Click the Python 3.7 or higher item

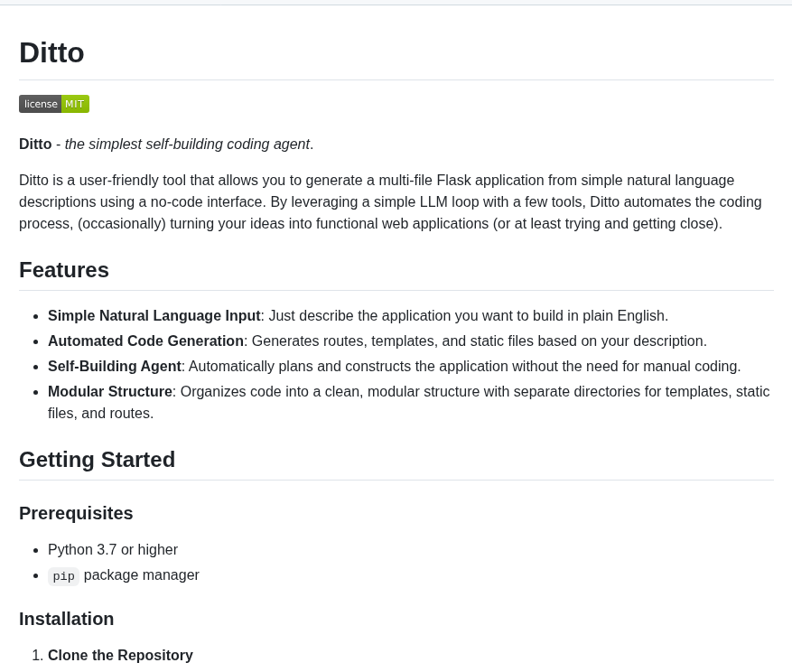(x=113, y=550)
